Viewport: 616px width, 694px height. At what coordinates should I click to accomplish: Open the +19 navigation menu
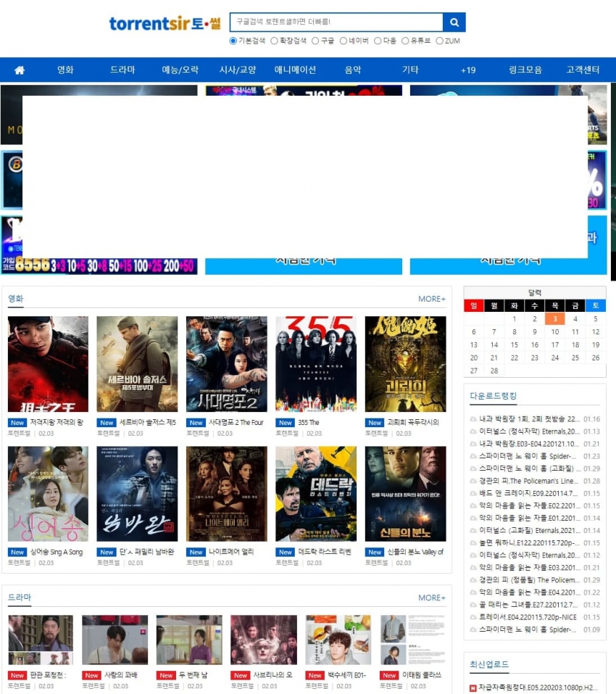pos(468,70)
